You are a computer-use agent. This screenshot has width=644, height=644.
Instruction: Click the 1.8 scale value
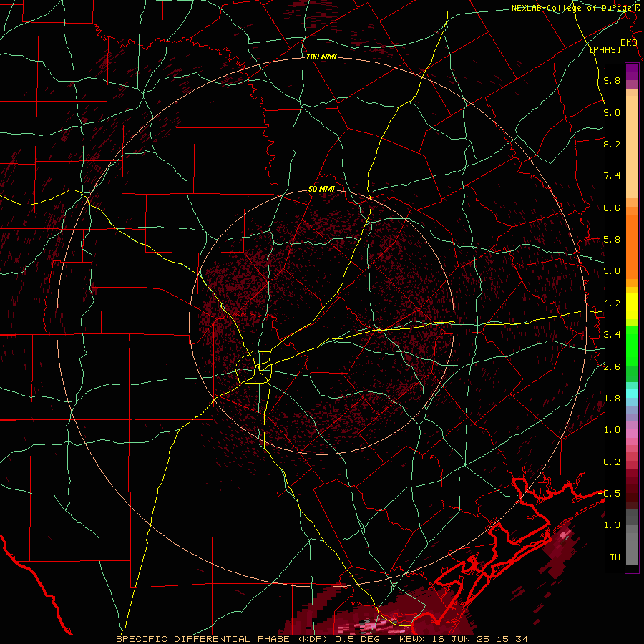(612, 399)
